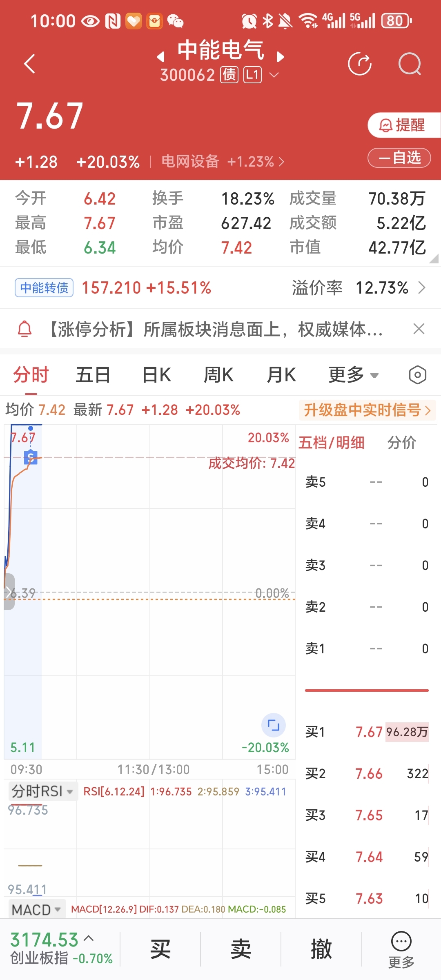Select 卖4 order row
441x980 pixels.
[367, 524]
